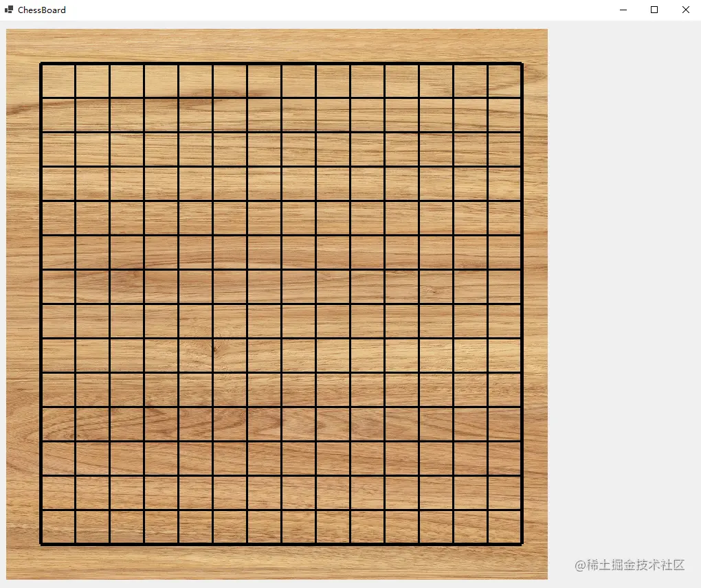Image resolution: width=701 pixels, height=588 pixels.
Task: Maximize the ChessBoard window
Action: tap(654, 10)
